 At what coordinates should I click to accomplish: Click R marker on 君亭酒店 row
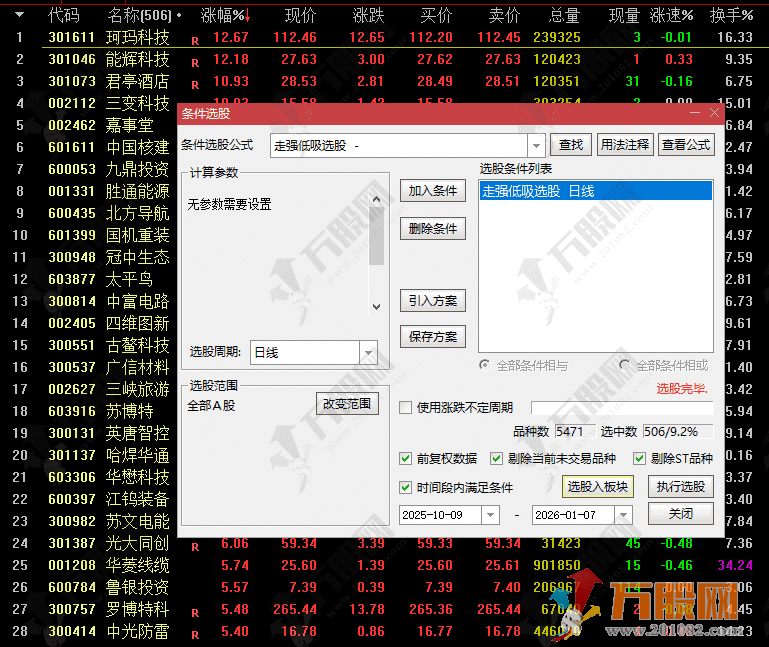click(195, 85)
